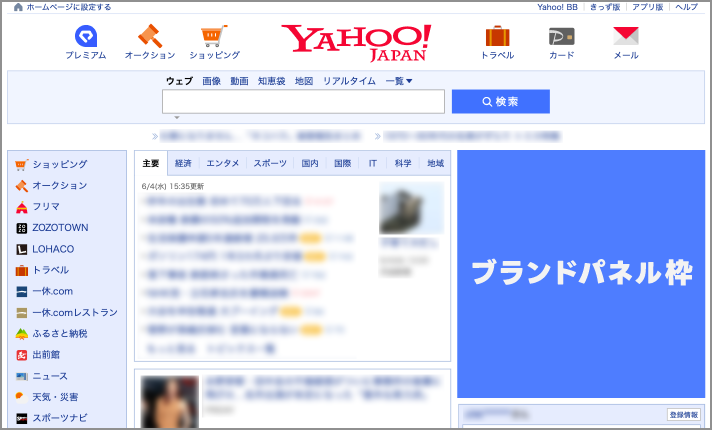The image size is (712, 430).
Task: Expand the small arrow below search box
Action: [x=177, y=118]
